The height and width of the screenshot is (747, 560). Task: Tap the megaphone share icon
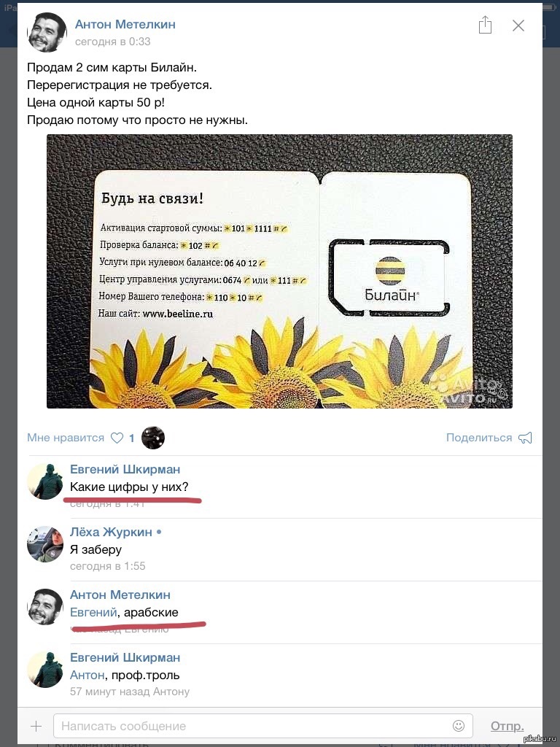point(525,438)
